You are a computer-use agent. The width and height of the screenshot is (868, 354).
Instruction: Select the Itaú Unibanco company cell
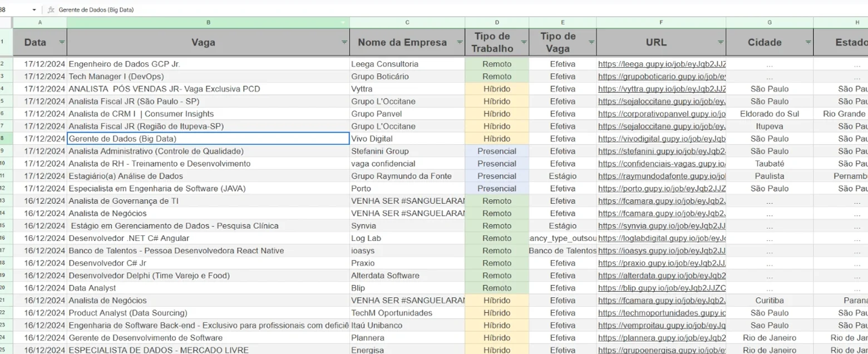407,325
